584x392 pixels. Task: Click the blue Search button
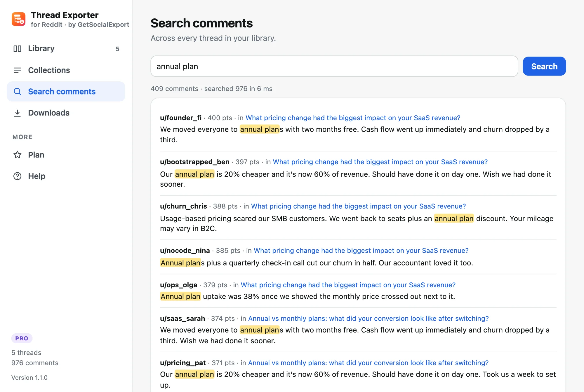pyautogui.click(x=544, y=66)
